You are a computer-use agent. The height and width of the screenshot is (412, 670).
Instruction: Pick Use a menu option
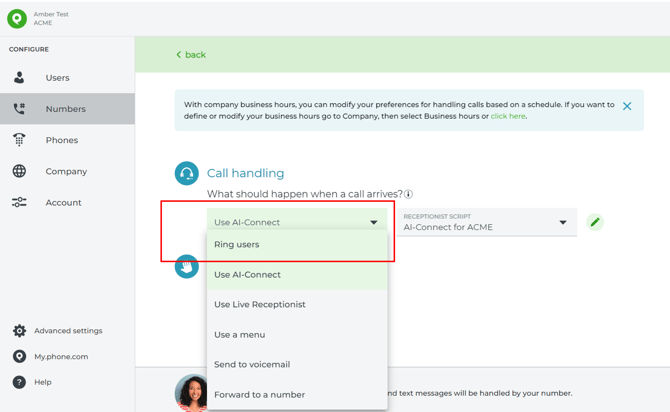point(297,335)
